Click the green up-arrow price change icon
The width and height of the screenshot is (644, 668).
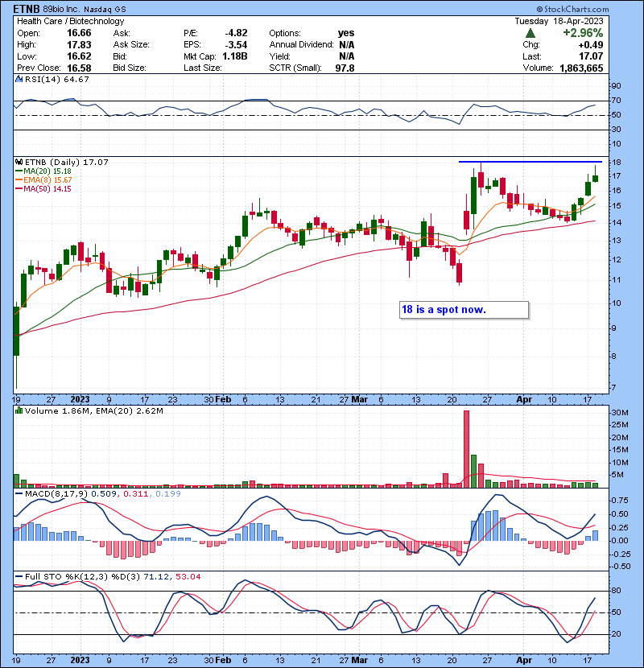coord(530,33)
